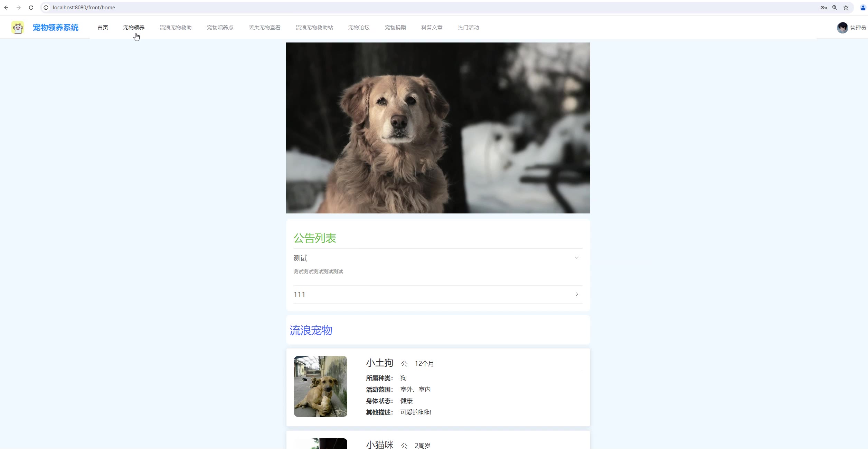Reload the page with refresh icon
This screenshot has width=868, height=449.
31,8
